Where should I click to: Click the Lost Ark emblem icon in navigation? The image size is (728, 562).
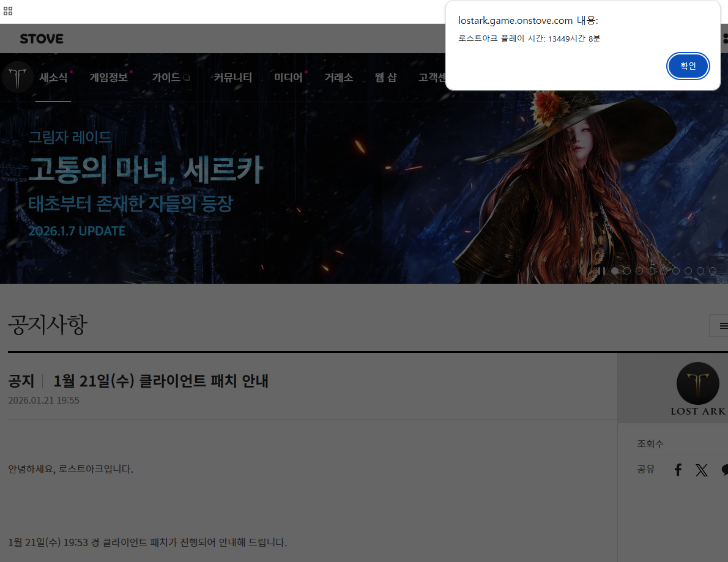18,78
